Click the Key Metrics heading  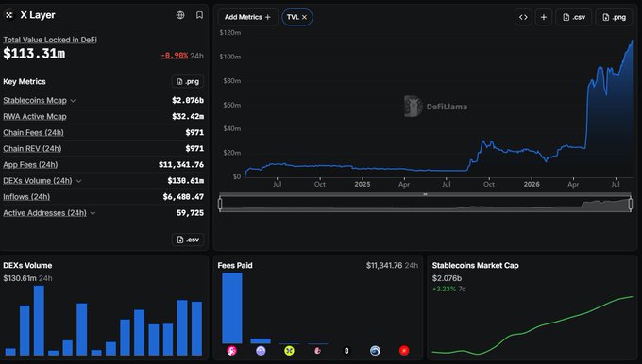[x=25, y=81]
